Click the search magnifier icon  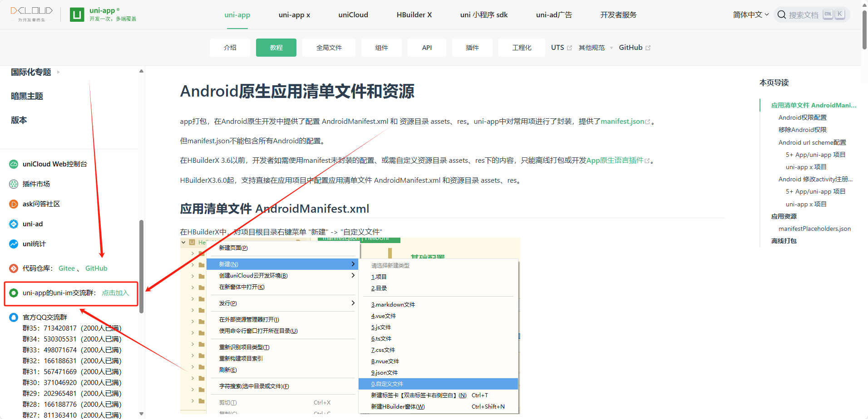782,15
